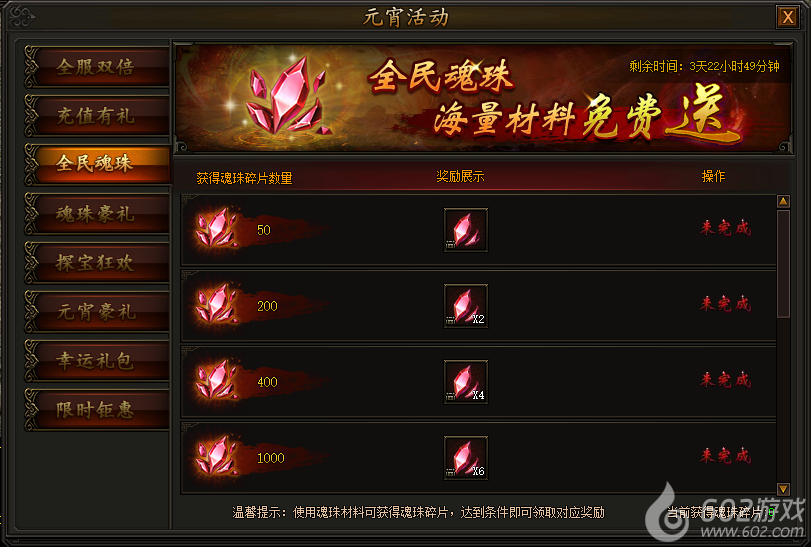Click the crystal cluster icon beside 1000
Viewport: 811px width, 547px height.
click(x=217, y=456)
